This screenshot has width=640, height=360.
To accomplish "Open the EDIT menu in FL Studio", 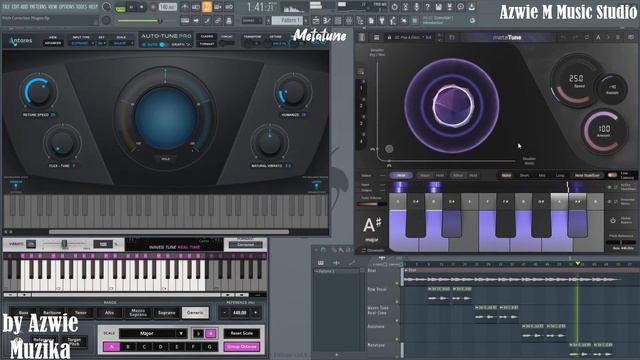I will [x=16, y=7].
